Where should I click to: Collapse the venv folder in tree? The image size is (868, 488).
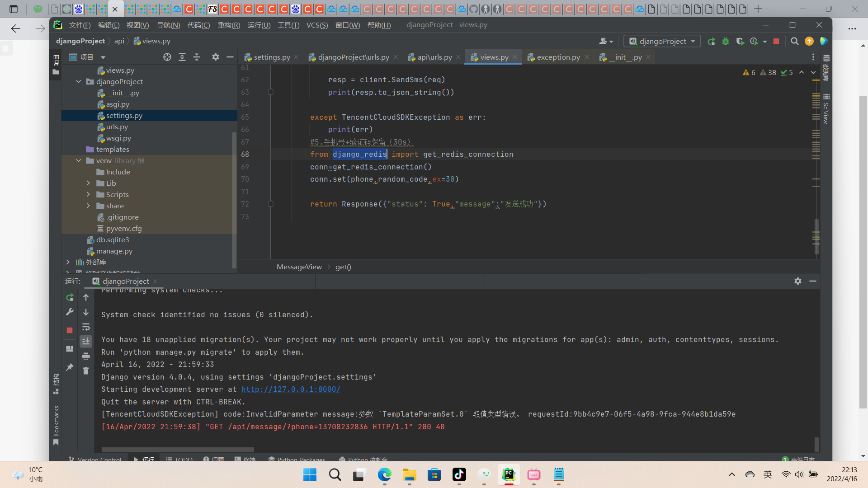tap(79, 161)
